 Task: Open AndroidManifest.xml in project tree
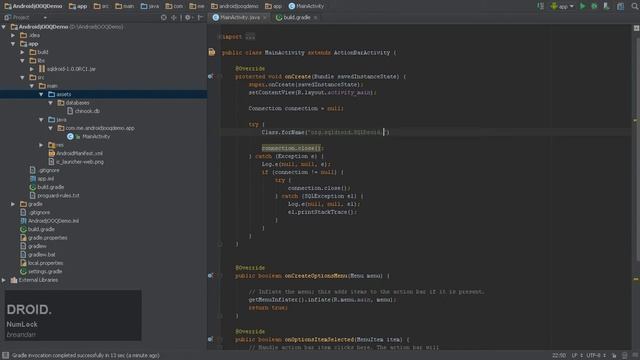coord(76,153)
